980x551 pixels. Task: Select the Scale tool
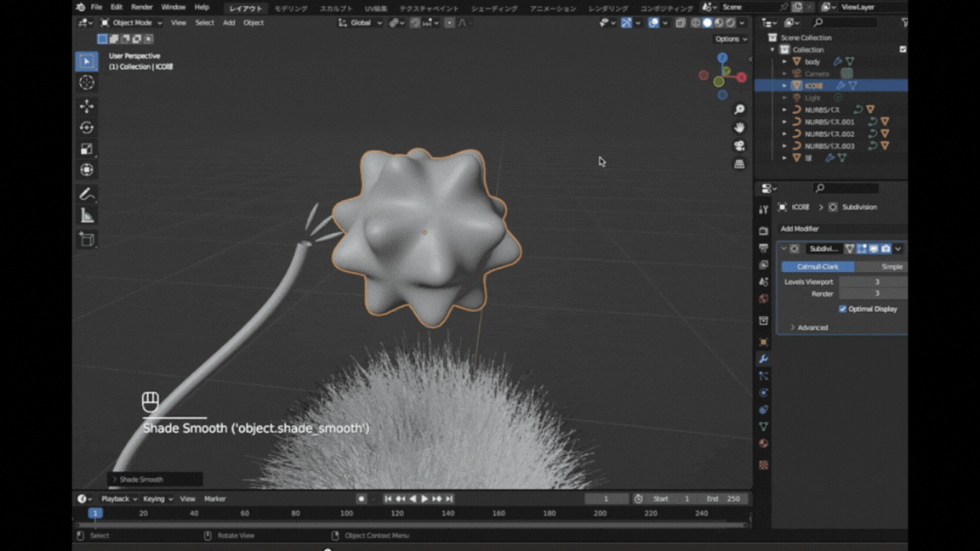[87, 149]
